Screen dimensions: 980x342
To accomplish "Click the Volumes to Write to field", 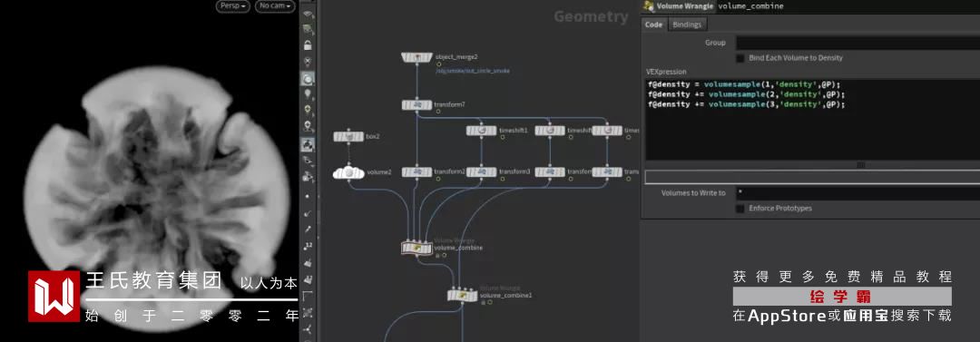I will pos(857,193).
